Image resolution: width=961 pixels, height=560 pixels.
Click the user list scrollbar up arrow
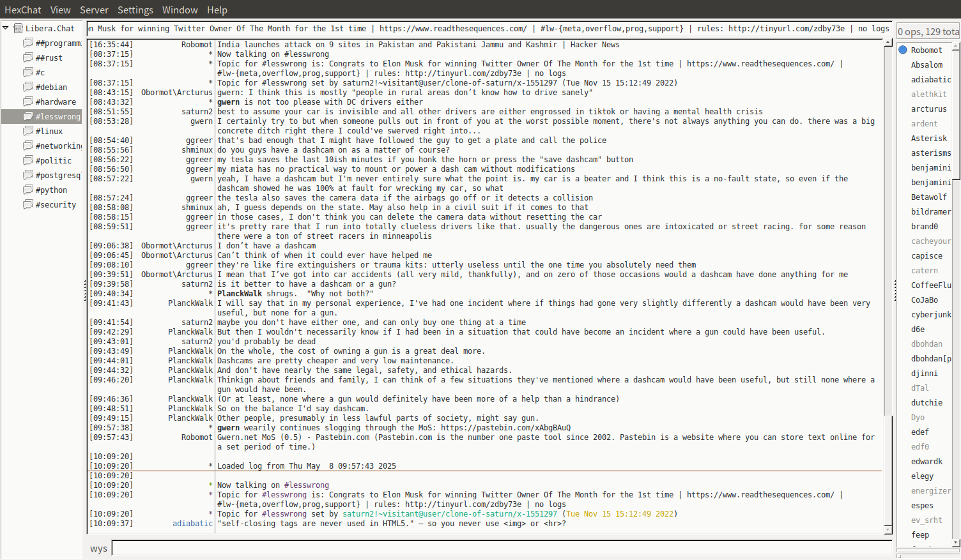pyautogui.click(x=956, y=46)
